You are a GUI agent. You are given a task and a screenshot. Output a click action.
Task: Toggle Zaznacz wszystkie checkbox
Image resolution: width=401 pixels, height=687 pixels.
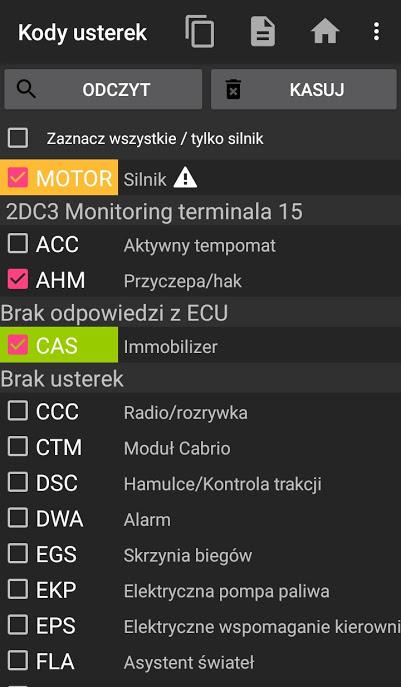tap(18, 138)
